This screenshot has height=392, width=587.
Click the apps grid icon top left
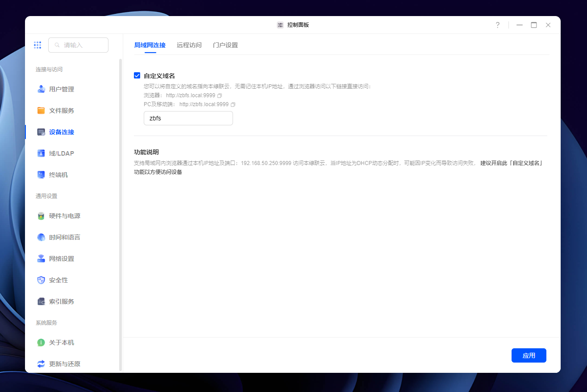click(x=37, y=45)
